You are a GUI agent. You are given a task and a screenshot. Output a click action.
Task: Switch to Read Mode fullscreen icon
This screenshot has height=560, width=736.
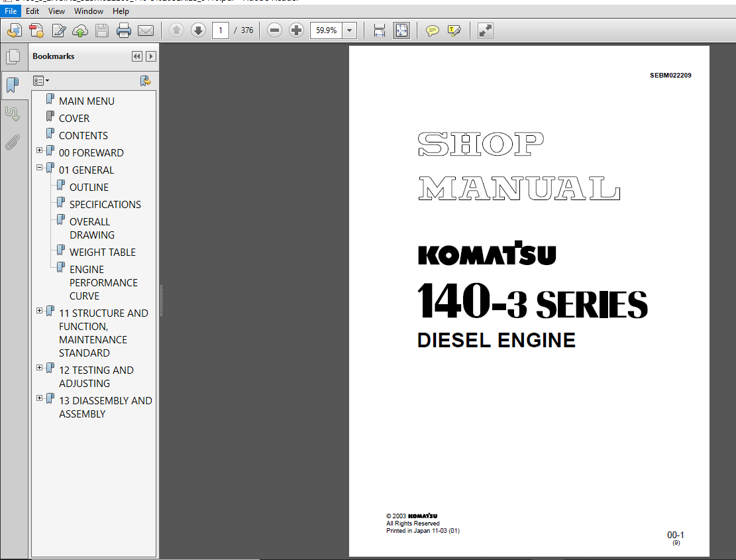pos(486,30)
